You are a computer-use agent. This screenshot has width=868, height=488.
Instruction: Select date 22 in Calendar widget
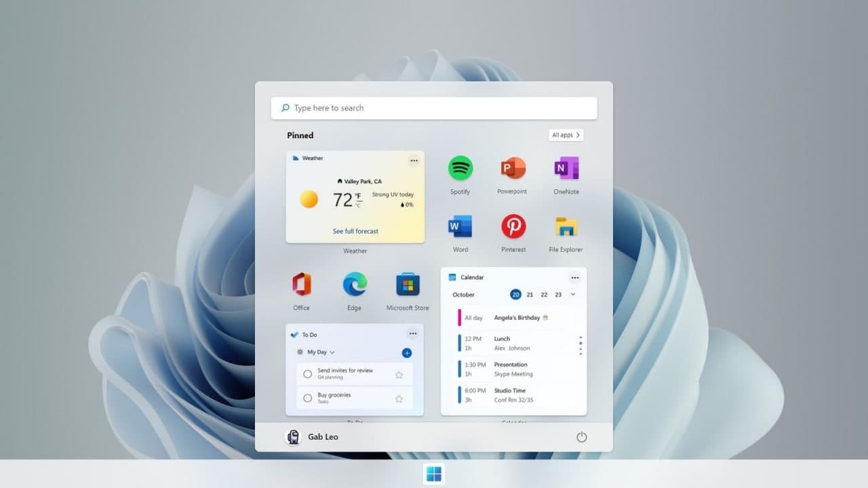(x=544, y=295)
